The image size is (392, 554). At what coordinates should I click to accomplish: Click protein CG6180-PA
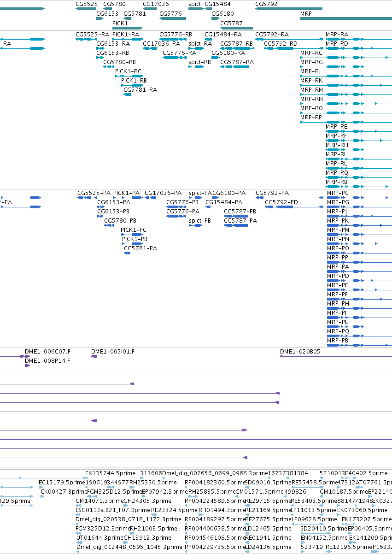(229, 193)
